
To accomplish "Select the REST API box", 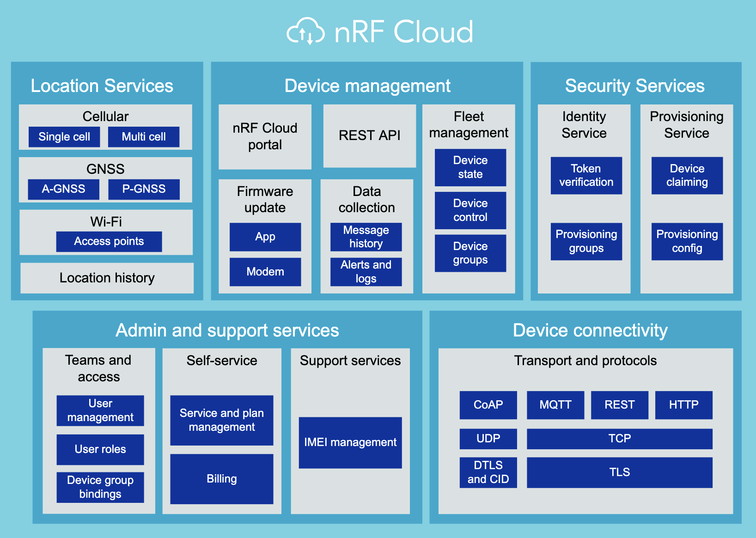I will [369, 135].
